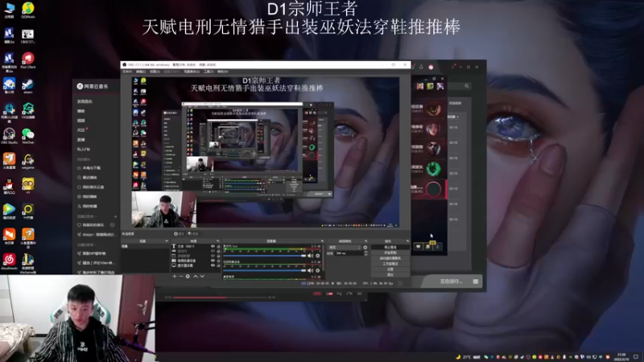Seek the NetEase music playback progress bar
Screen dimensions: 644x362
[x=220, y=297]
